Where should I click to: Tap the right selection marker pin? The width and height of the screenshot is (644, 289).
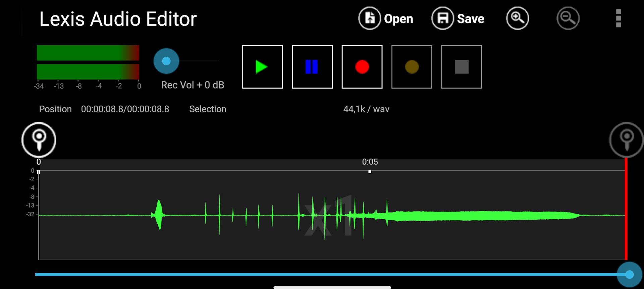click(x=626, y=140)
